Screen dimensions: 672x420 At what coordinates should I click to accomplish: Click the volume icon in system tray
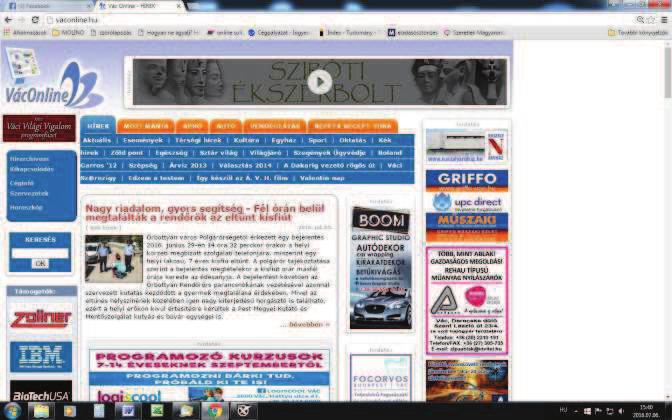coord(621,411)
